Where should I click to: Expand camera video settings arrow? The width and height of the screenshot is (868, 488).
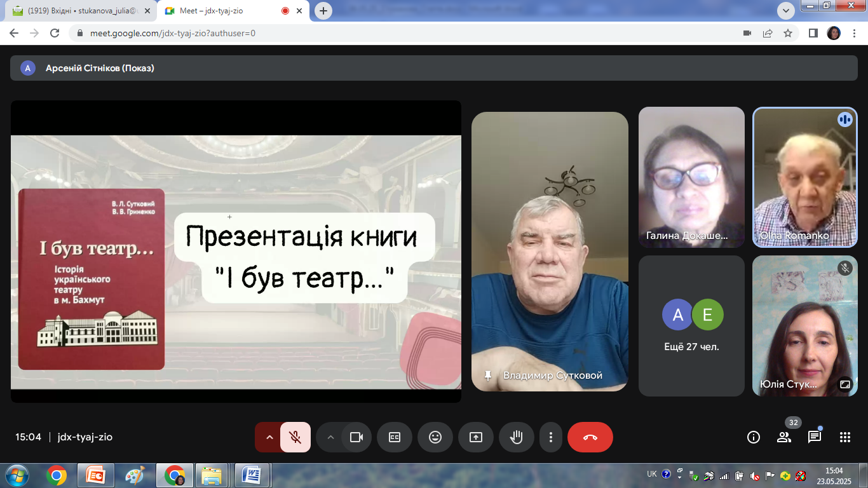coord(330,437)
